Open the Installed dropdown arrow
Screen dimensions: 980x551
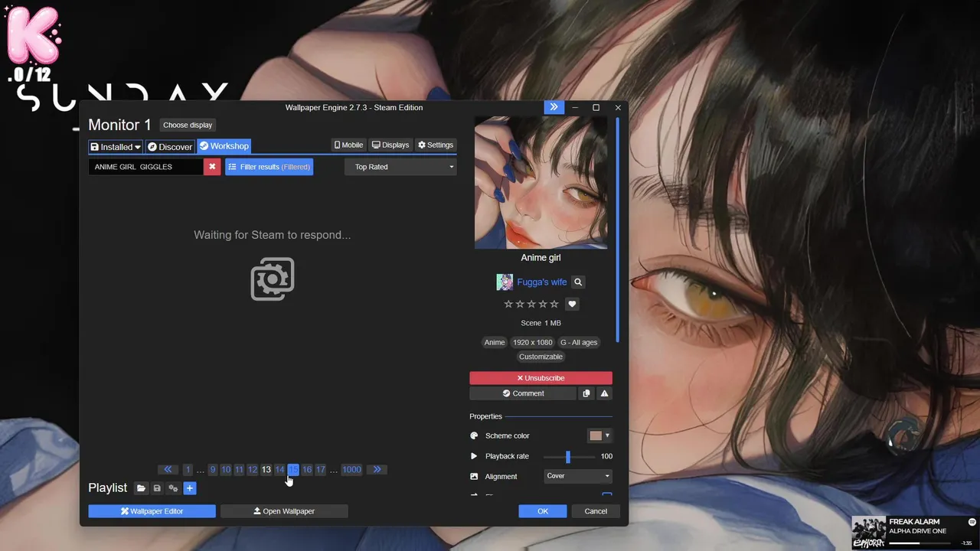pyautogui.click(x=138, y=147)
